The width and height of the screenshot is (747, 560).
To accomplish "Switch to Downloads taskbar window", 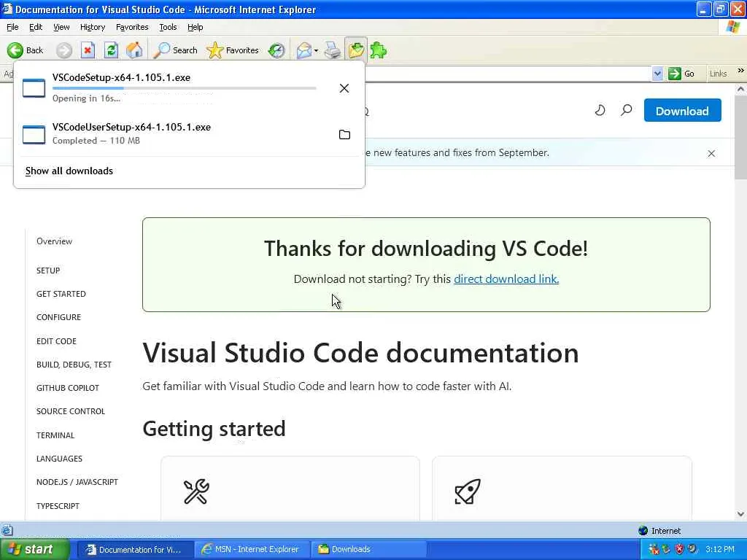I will (368, 549).
